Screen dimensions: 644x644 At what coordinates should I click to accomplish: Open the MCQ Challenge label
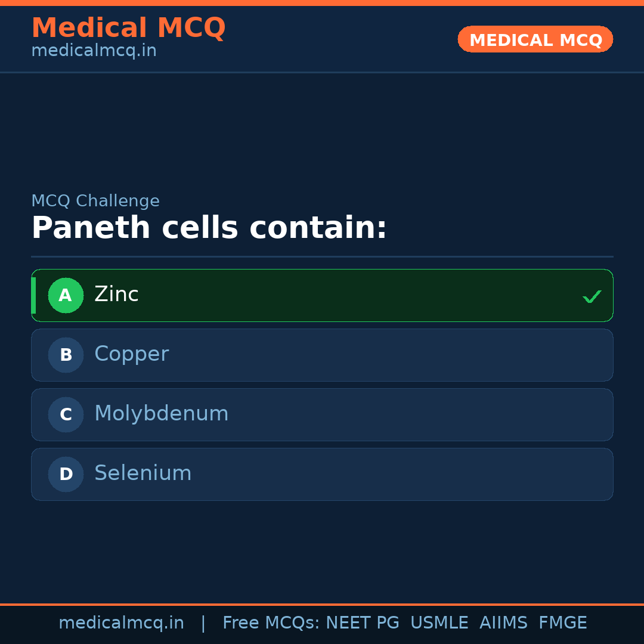click(x=95, y=200)
